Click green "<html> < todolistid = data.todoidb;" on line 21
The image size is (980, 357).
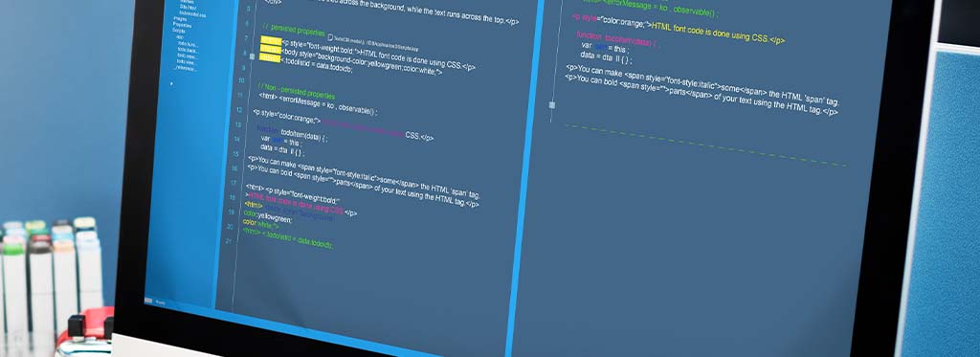pyautogui.click(x=287, y=237)
